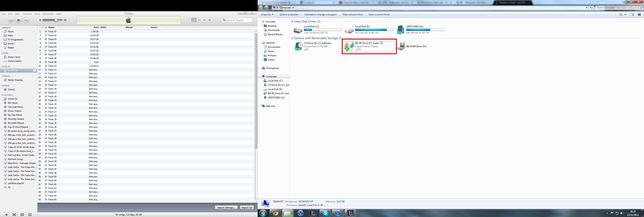This screenshot has width=644, height=217.
Task: Open TV Programmes in iTunes sidebar
Action: coord(15,40)
